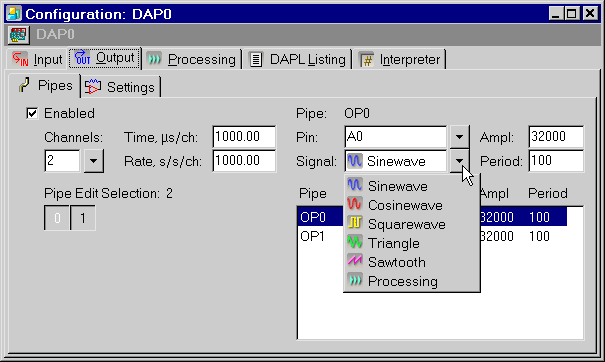Click the Period column header

(x=548, y=193)
